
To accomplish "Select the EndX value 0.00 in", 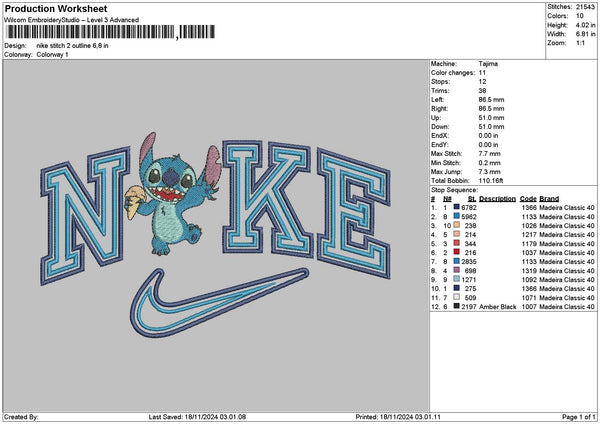I will pyautogui.click(x=488, y=136).
